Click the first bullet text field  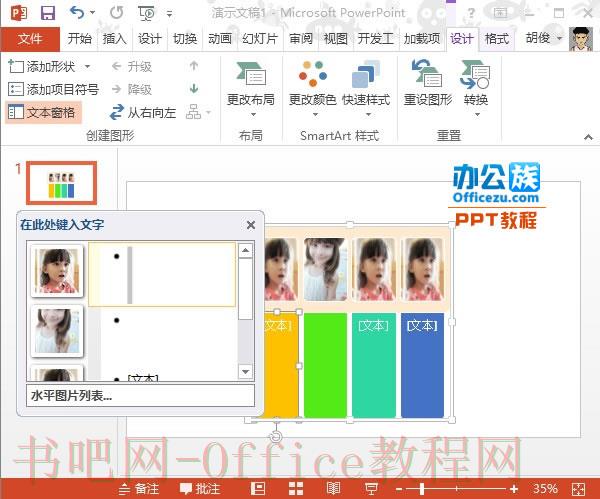[162, 274]
